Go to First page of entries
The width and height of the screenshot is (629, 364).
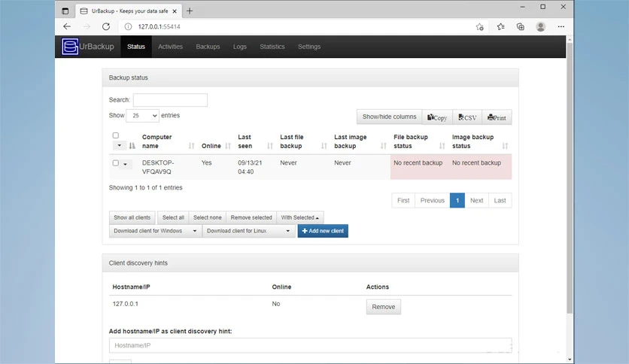[x=403, y=201]
